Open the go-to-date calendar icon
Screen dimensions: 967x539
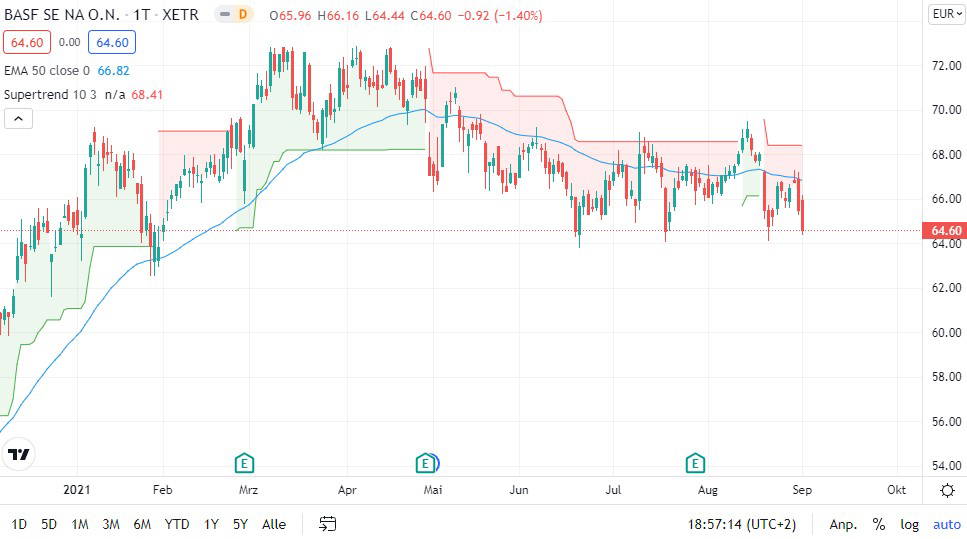[x=327, y=524]
